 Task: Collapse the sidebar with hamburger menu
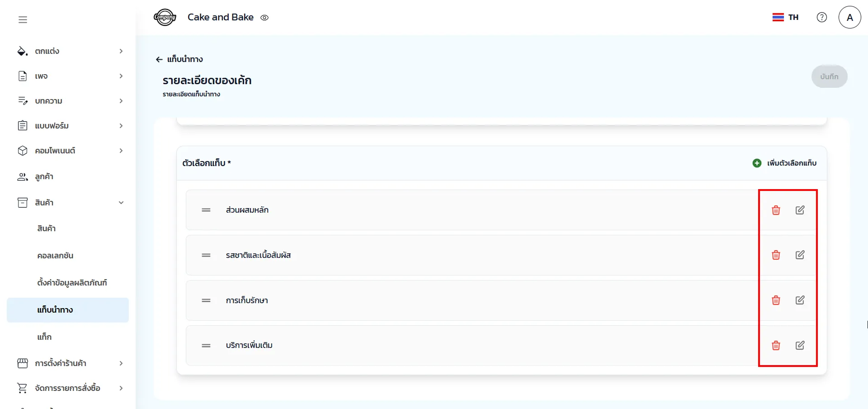coord(23,19)
